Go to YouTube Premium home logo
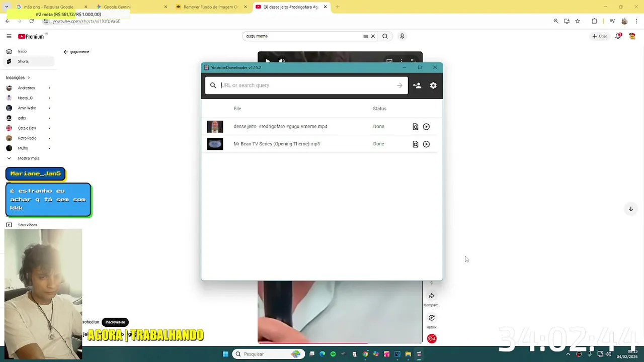 click(31, 36)
